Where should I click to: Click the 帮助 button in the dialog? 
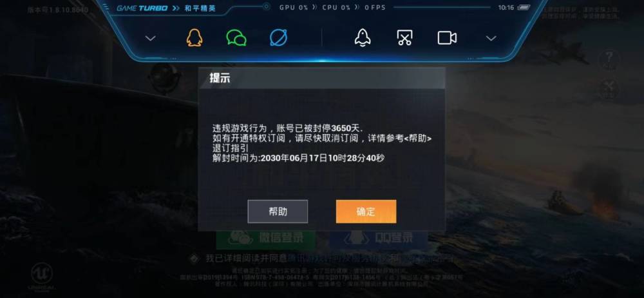(x=278, y=212)
